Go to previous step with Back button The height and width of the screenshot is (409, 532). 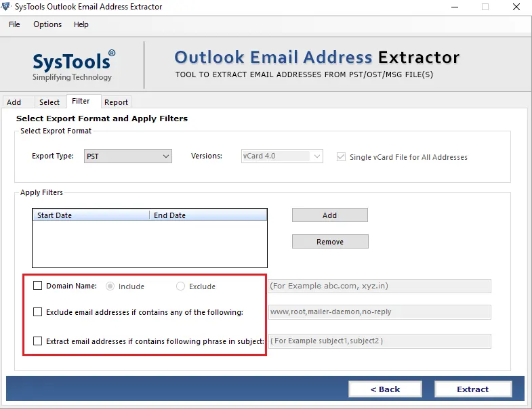coord(385,389)
